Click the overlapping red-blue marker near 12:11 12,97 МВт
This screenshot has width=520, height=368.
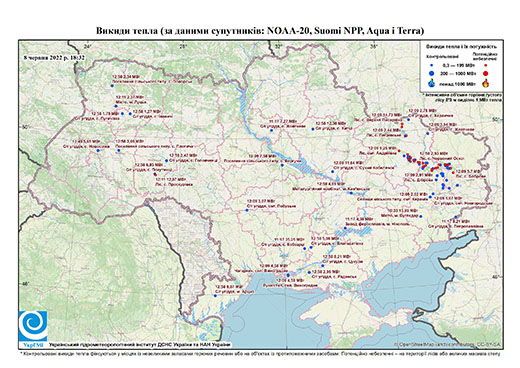pos(155,174)
